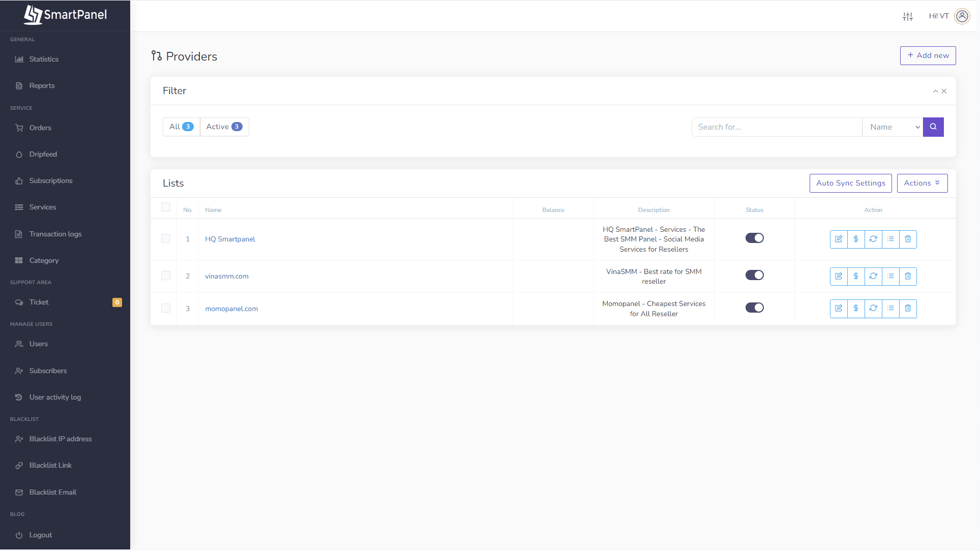Expand the Actions dropdown button
The height and width of the screenshot is (551, 980).
pyautogui.click(x=922, y=183)
